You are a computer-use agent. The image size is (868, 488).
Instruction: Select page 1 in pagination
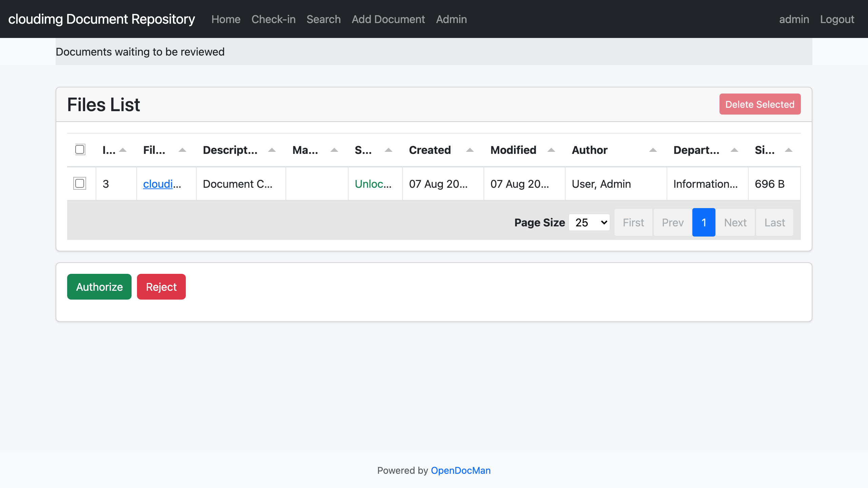coord(704,222)
